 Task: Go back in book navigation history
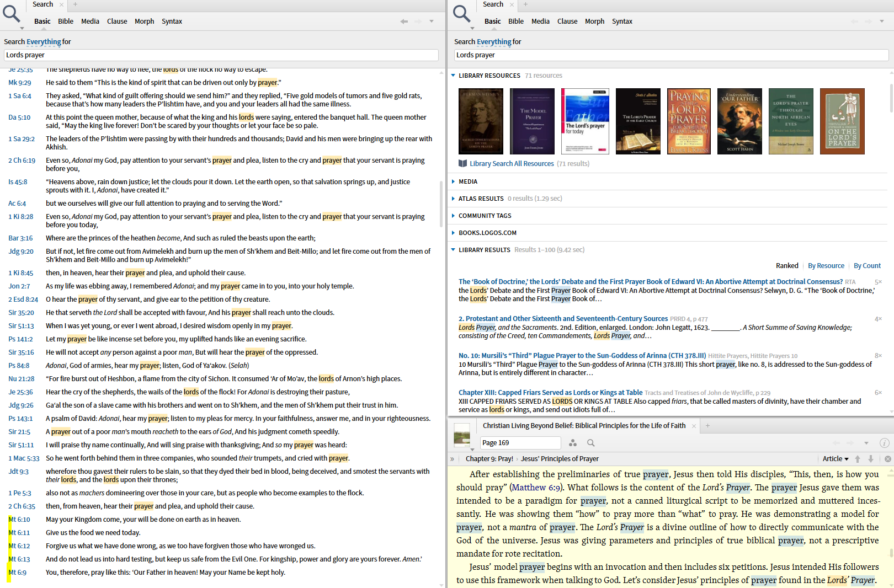837,443
